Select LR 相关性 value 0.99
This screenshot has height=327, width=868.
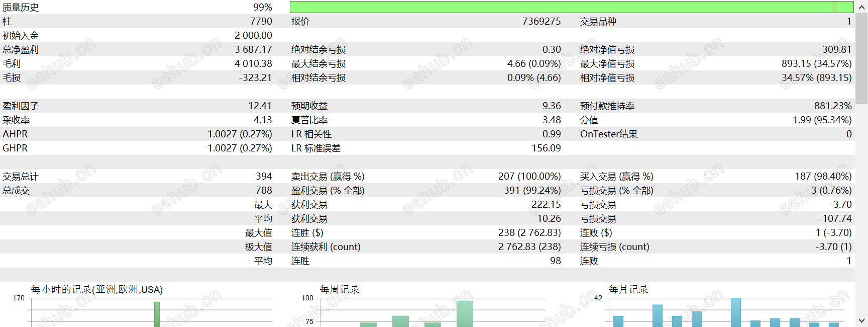(x=552, y=134)
